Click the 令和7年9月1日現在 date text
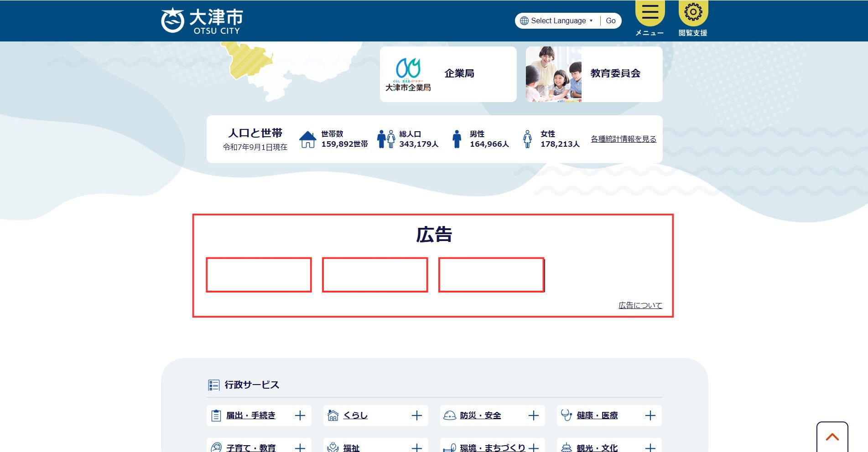 [x=255, y=147]
